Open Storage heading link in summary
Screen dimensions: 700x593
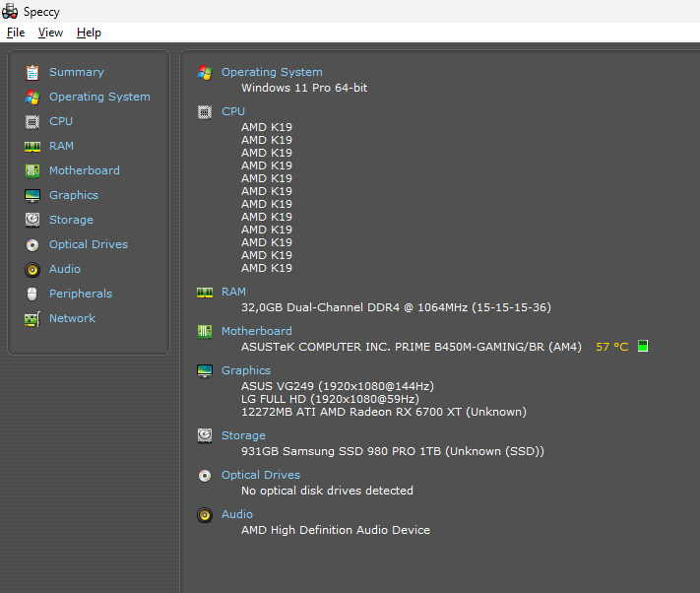(x=243, y=435)
